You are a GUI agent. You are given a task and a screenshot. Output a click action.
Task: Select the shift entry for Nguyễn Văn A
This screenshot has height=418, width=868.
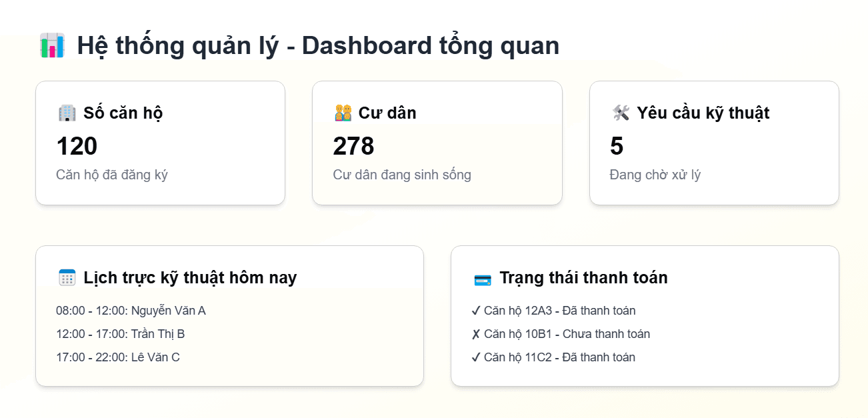click(x=131, y=310)
